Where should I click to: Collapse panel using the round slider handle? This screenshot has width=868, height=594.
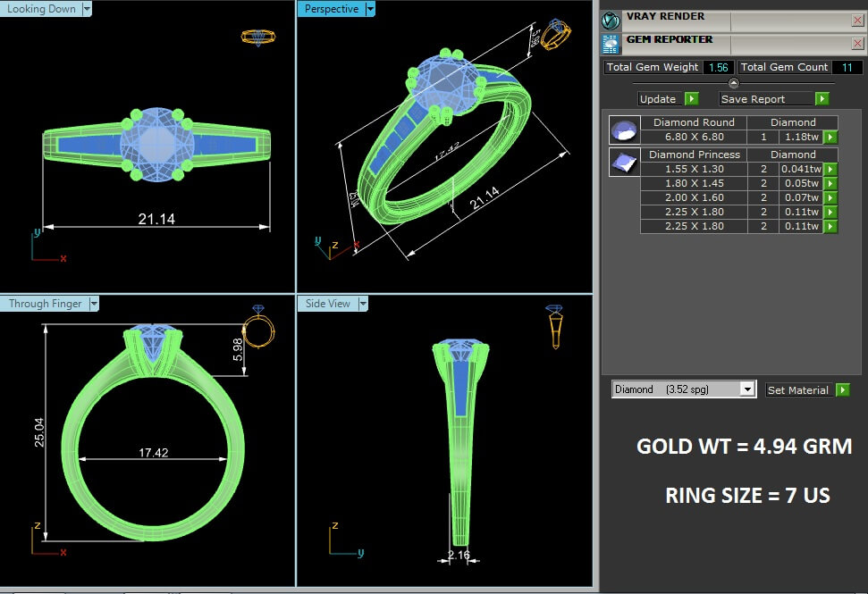coord(734,83)
